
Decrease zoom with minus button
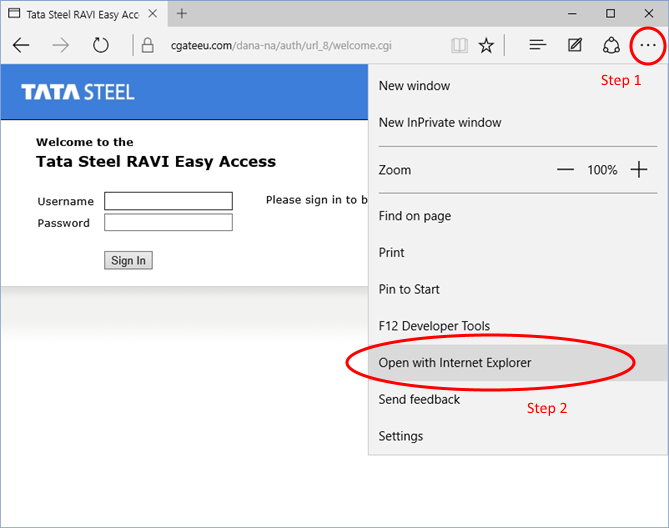point(565,170)
